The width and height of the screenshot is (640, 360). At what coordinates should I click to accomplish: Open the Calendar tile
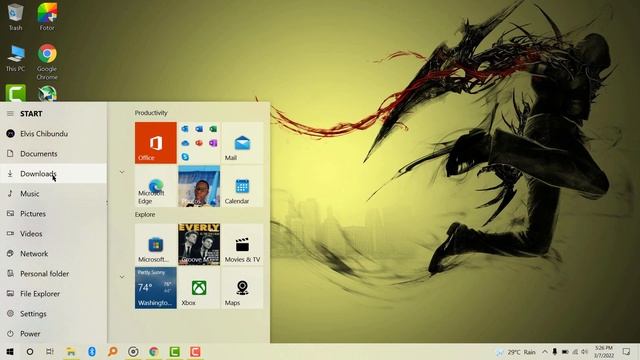click(x=242, y=186)
